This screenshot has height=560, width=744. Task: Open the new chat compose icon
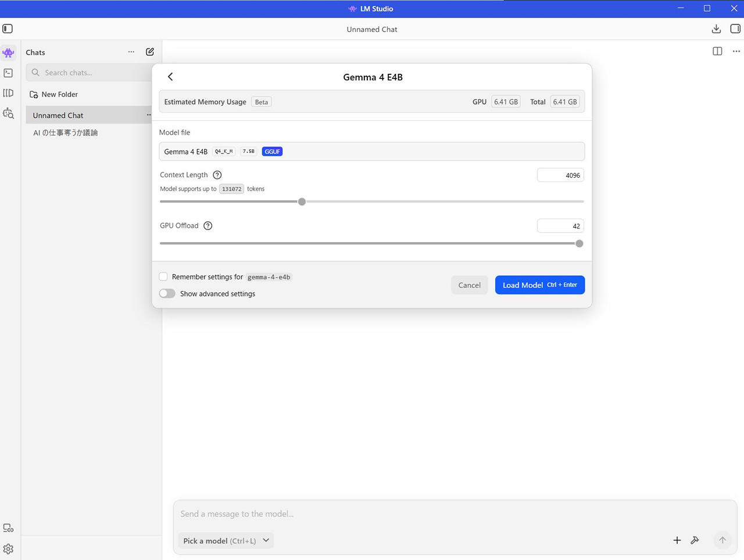click(150, 52)
